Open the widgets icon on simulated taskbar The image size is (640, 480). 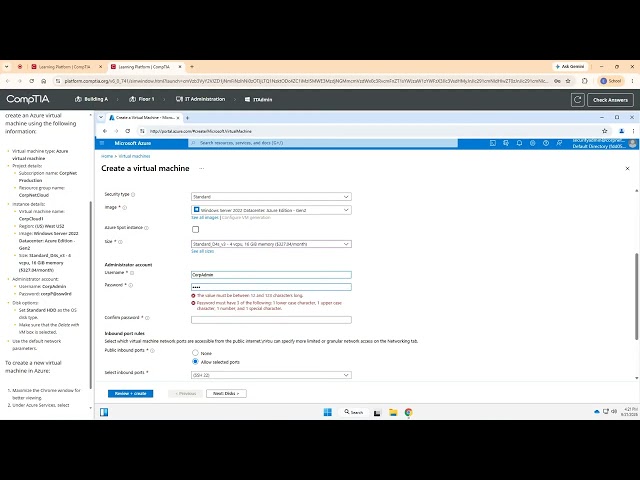[x=104, y=412]
